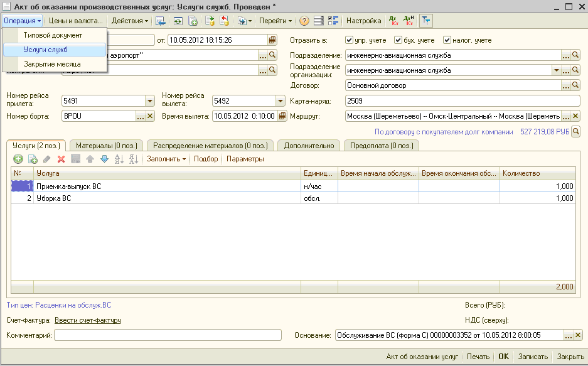This screenshot has width=588, height=366.
Task: Toggle the бух. учете checkbox
Action: pos(398,40)
